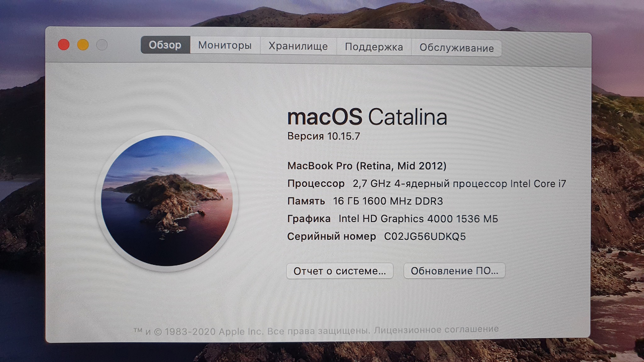Image resolution: width=644 pixels, height=362 pixels.
Task: Click the 2,7 GHz Intel Core i7 processor text
Action: [459, 184]
